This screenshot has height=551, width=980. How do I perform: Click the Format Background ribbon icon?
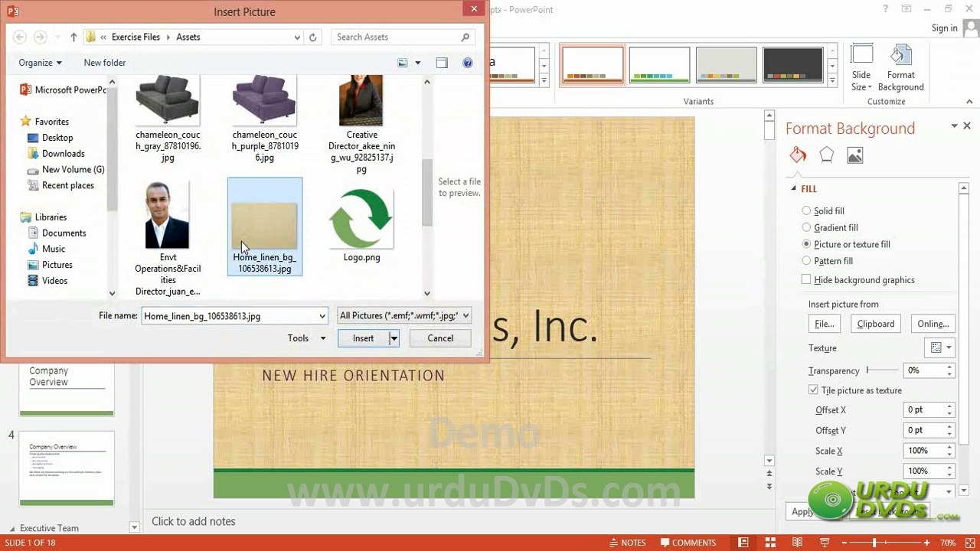click(x=901, y=69)
